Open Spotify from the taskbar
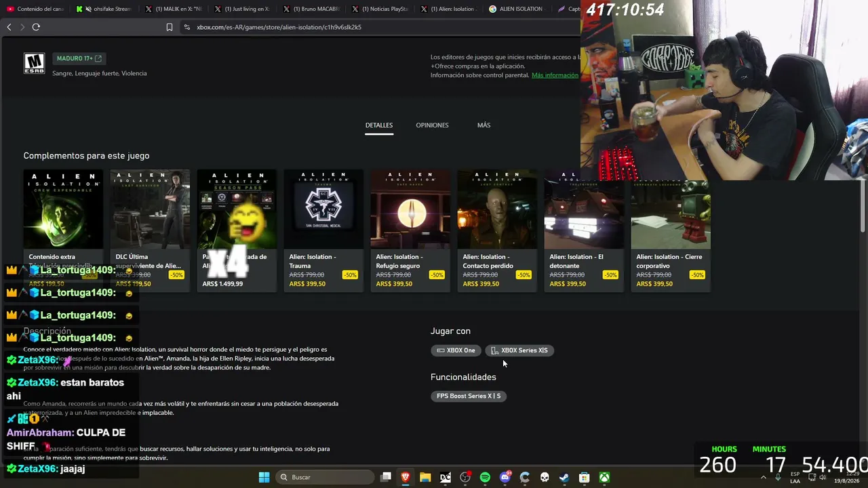Screen dimensions: 868x488 point(485,477)
